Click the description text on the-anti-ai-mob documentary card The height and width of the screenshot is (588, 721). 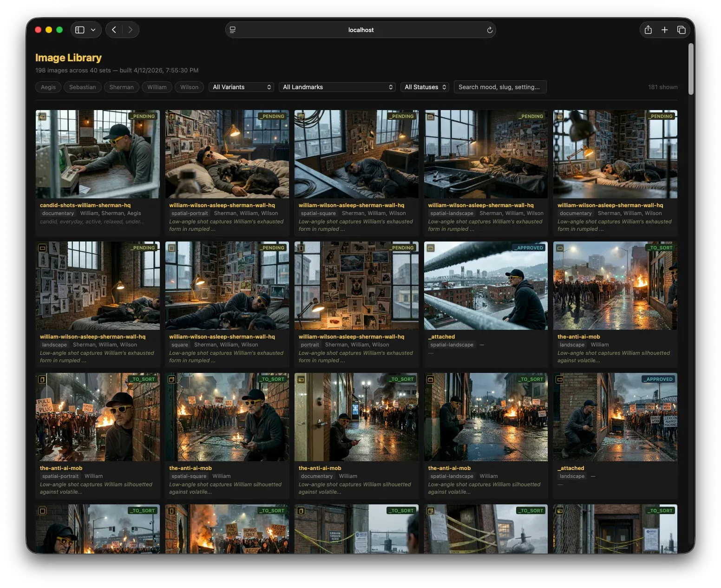(355, 488)
